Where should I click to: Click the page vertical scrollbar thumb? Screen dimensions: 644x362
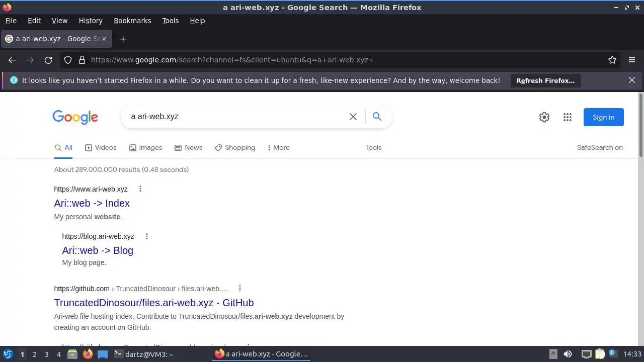pyautogui.click(x=640, y=125)
